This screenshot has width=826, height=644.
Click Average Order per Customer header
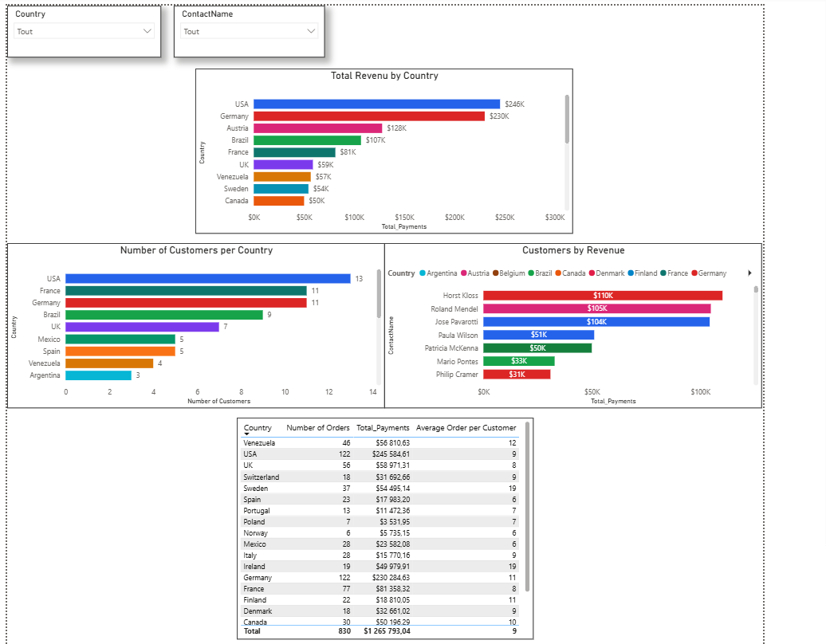tap(466, 427)
